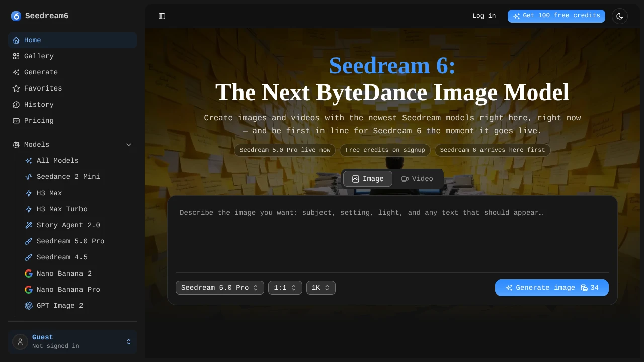Click the Seedream6 logo icon

pos(16,16)
